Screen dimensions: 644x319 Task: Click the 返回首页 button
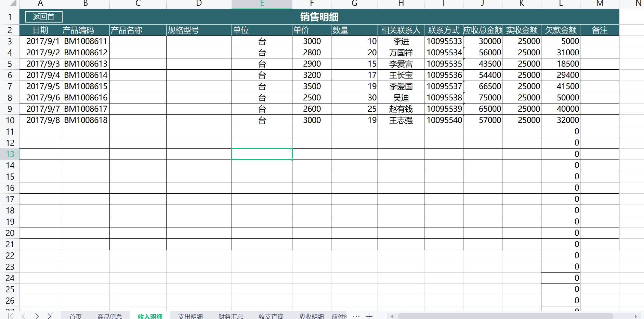point(43,16)
